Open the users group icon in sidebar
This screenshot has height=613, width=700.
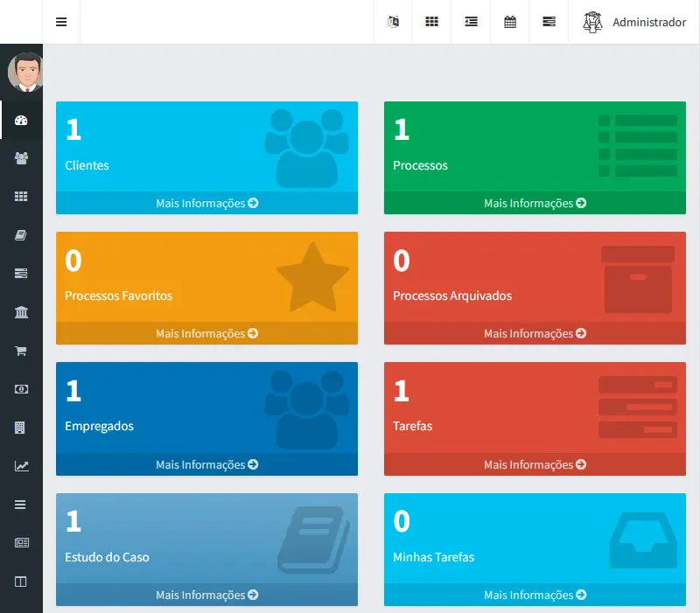pos(21,158)
